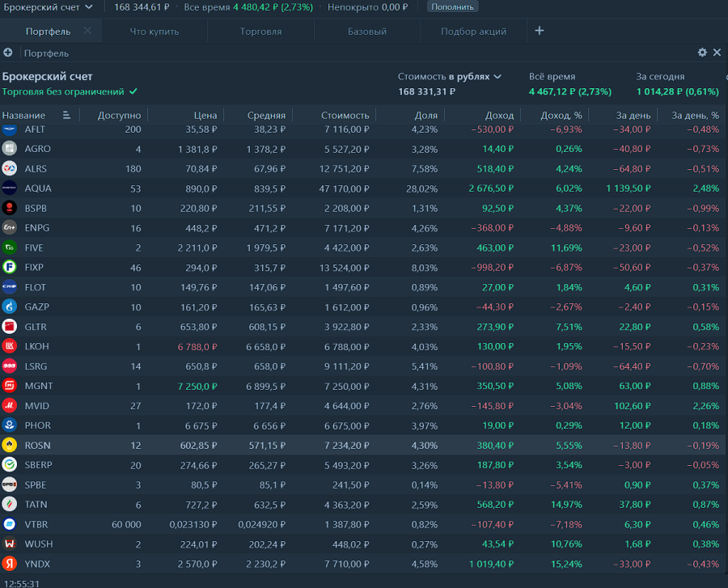Open the Торговля tab

[261, 32]
